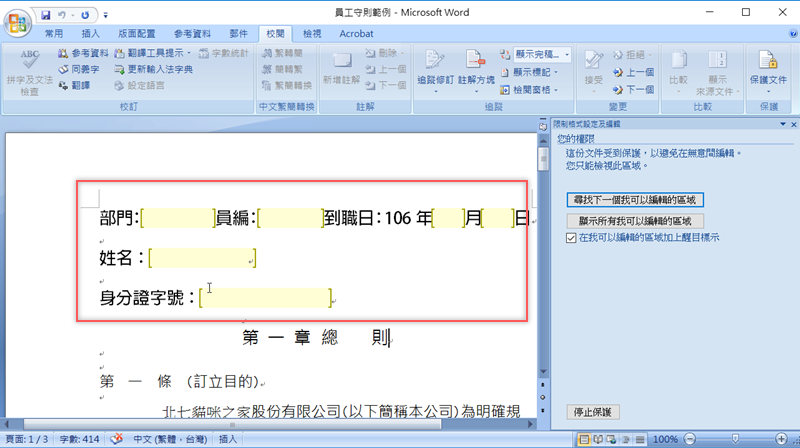Click 尋找下一個我可以編輯的區域 button

click(635, 200)
